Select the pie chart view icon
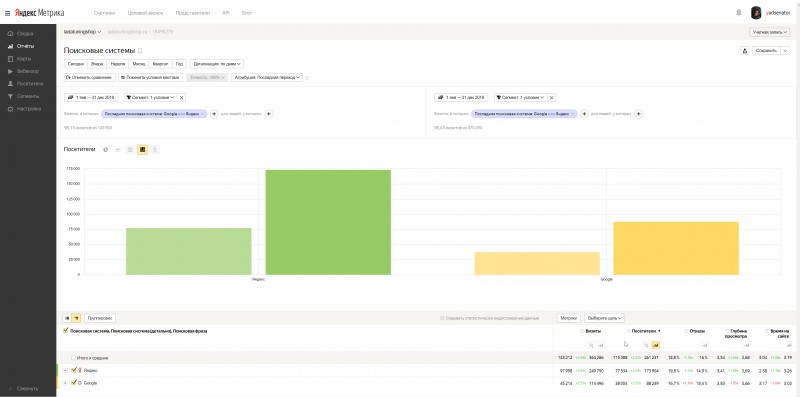The image size is (800, 397). click(106, 150)
